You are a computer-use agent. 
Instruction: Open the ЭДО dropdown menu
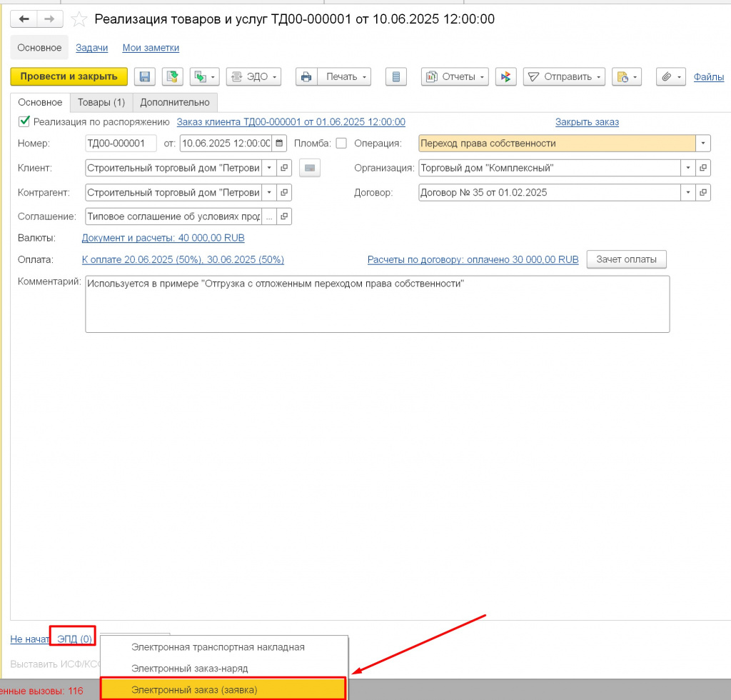point(253,76)
